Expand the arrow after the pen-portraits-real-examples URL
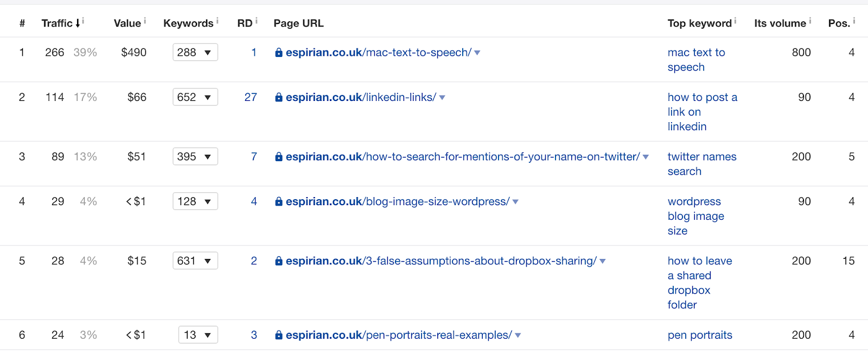Screen dimensions: 868x355 [518, 335]
